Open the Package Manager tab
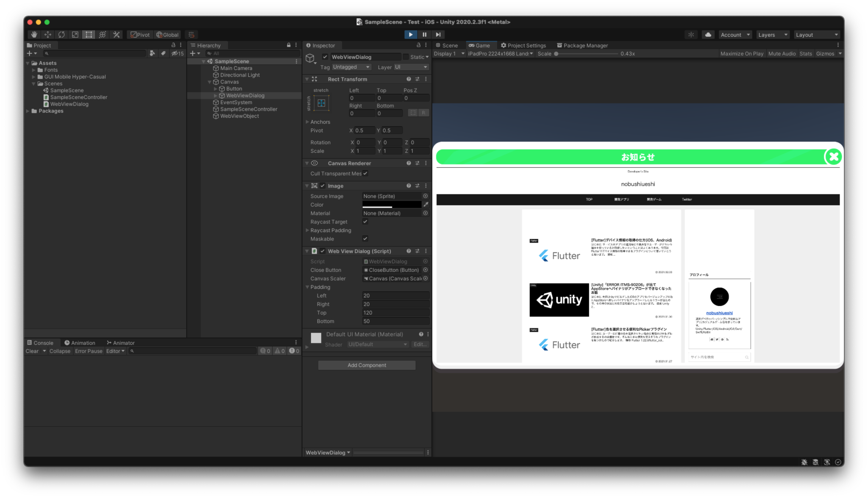 point(585,45)
